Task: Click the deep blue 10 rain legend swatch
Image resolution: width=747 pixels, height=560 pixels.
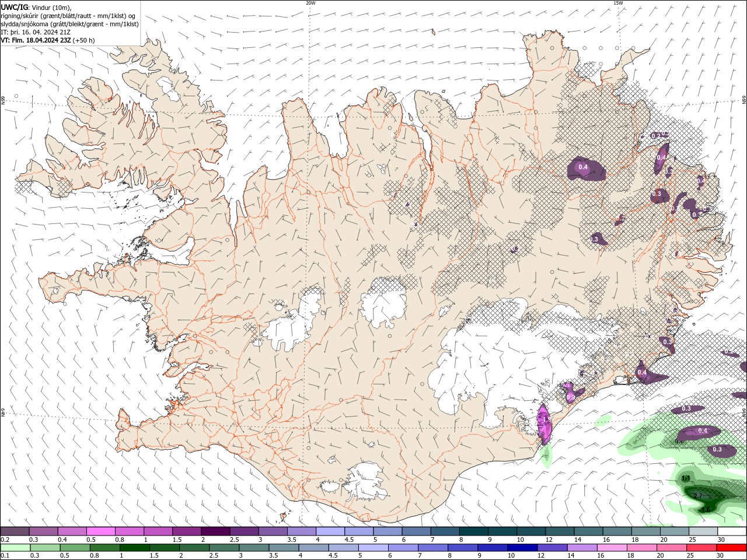Action: (522, 548)
